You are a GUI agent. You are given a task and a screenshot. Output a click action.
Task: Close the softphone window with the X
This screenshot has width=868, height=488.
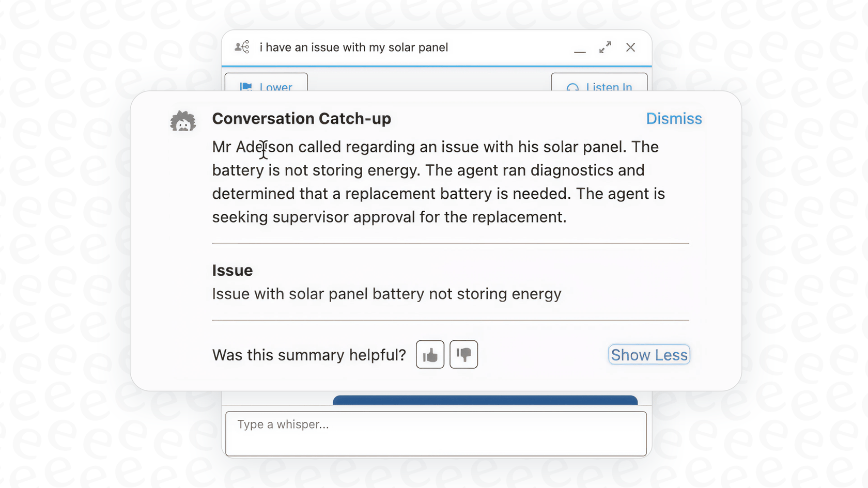[x=630, y=47]
